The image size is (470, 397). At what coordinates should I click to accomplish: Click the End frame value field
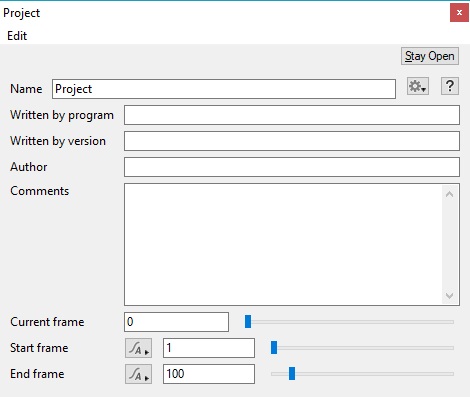pos(209,374)
